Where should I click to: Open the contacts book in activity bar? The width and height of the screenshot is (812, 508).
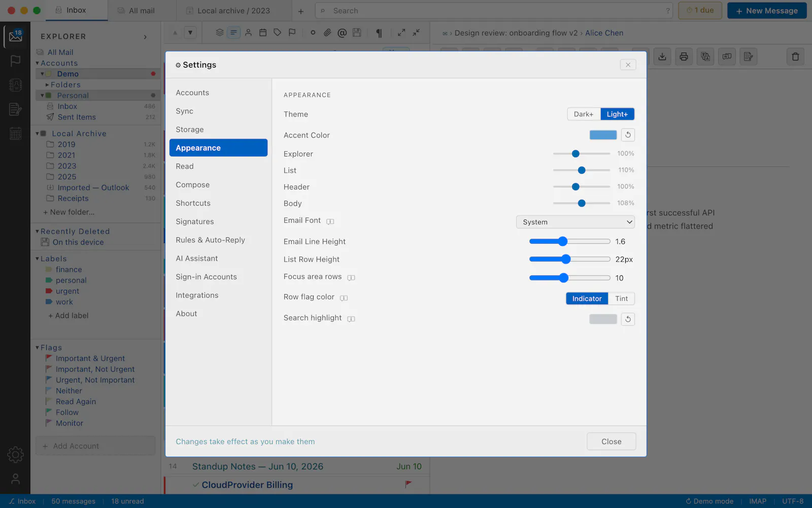coord(15,85)
